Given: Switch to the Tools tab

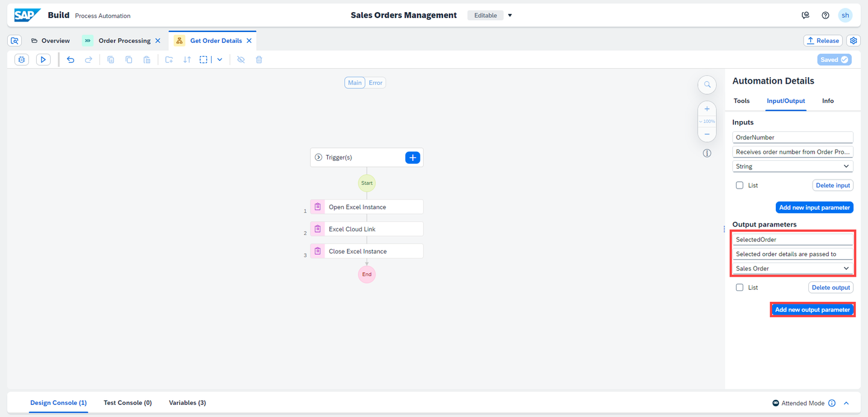Looking at the screenshot, I should tap(741, 101).
